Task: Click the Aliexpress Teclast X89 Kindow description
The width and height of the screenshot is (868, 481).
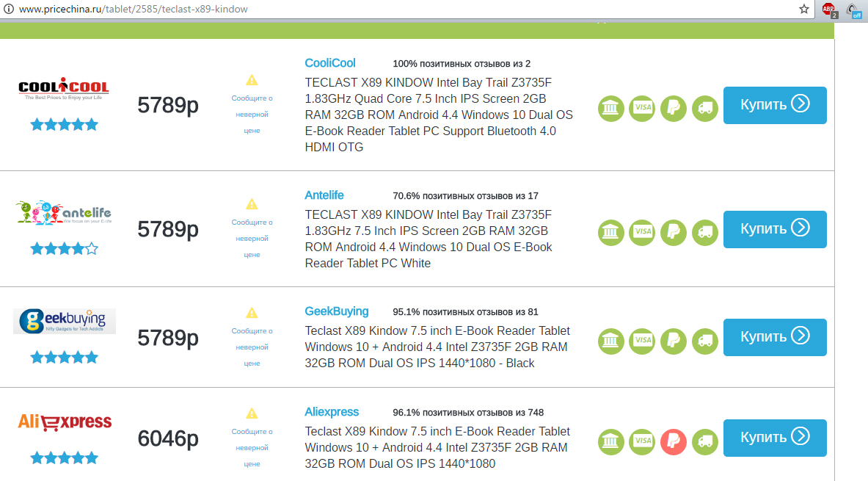Action: pos(437,447)
